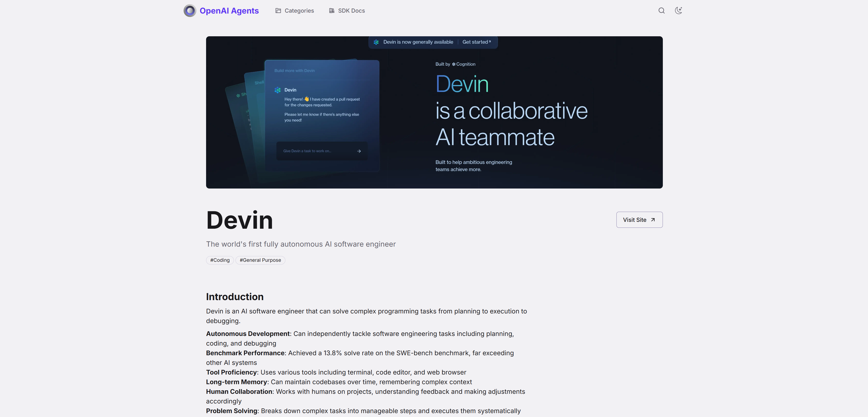Click the 'Long-term Memory' bold text
Image resolution: width=868 pixels, height=417 pixels.
pyautogui.click(x=237, y=382)
